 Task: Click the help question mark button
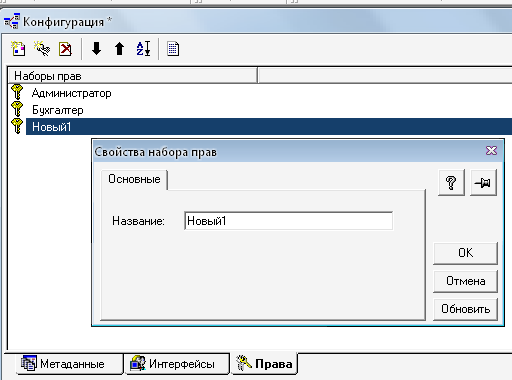(x=451, y=182)
